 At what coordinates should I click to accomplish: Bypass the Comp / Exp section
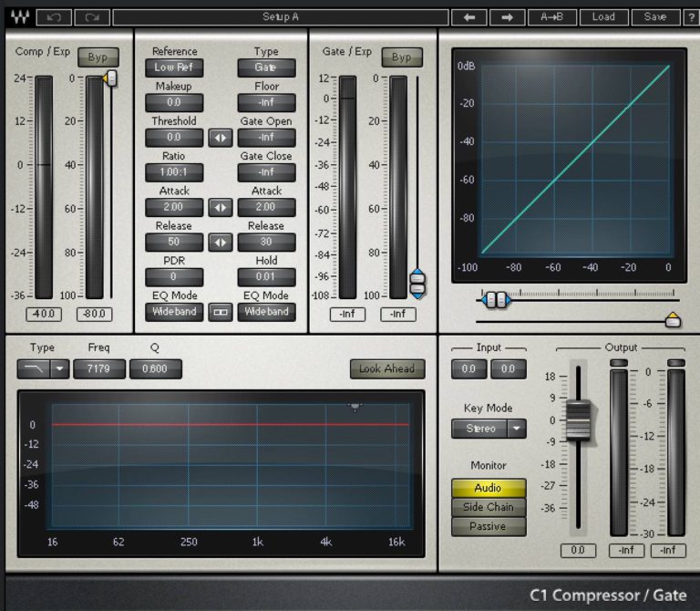click(x=98, y=57)
